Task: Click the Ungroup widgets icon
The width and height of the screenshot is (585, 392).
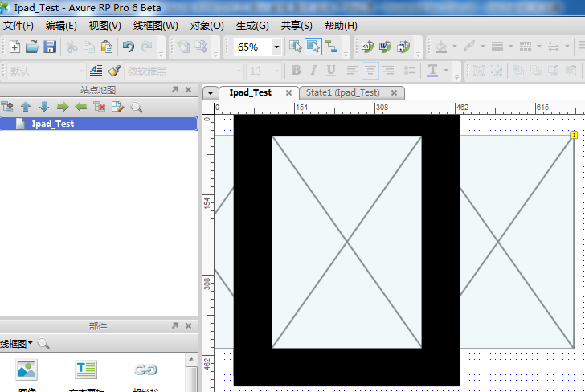Action: (497, 70)
